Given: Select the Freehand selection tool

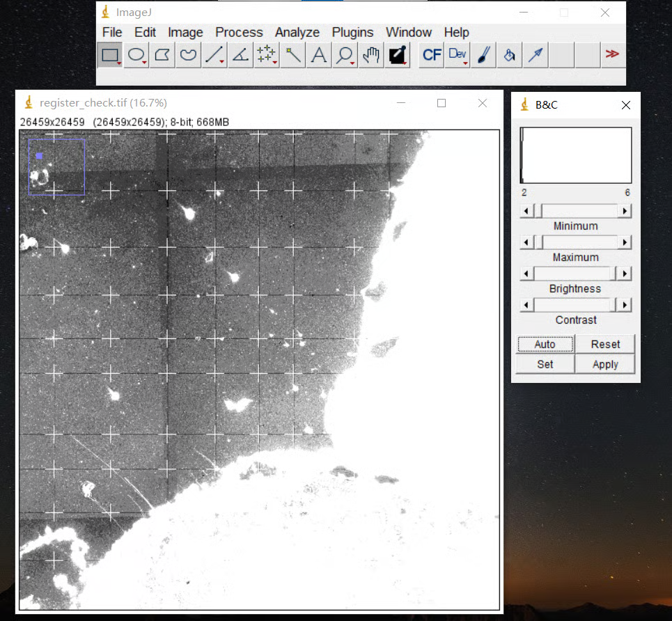Looking at the screenshot, I should [188, 55].
